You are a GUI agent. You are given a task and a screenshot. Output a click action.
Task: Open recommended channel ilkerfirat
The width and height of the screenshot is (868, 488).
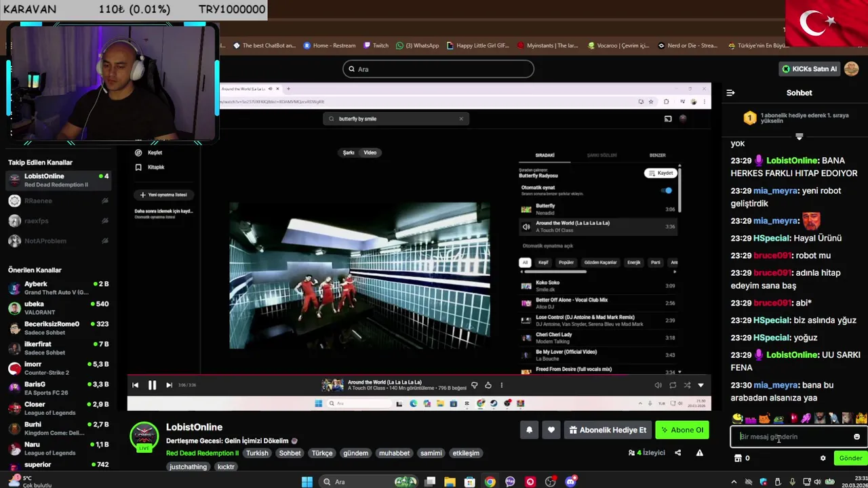58,348
